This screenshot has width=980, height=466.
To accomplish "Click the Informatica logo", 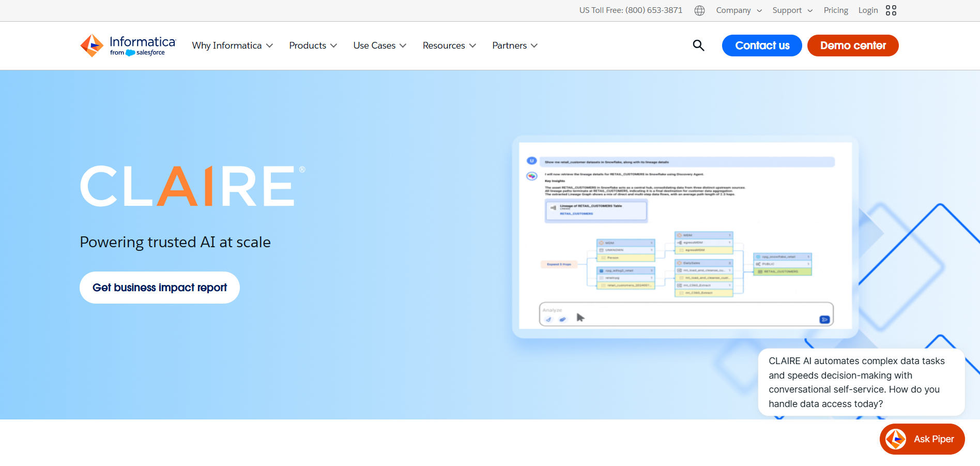I will click(x=128, y=46).
